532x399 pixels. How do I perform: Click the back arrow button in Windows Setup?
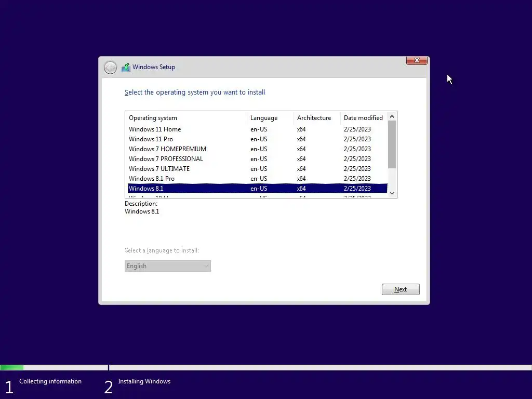point(110,68)
